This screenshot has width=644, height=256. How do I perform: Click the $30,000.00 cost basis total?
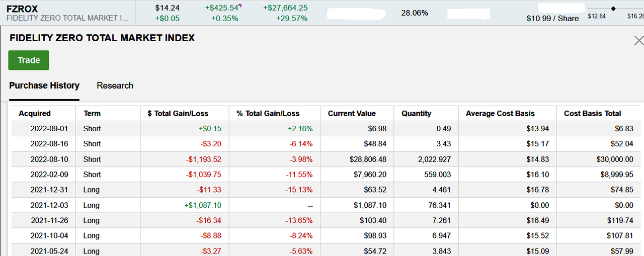point(615,159)
